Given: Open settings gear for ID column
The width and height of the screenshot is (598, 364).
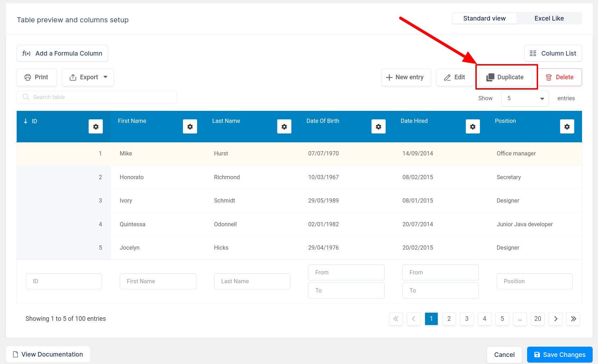Looking at the screenshot, I should pyautogui.click(x=96, y=126).
